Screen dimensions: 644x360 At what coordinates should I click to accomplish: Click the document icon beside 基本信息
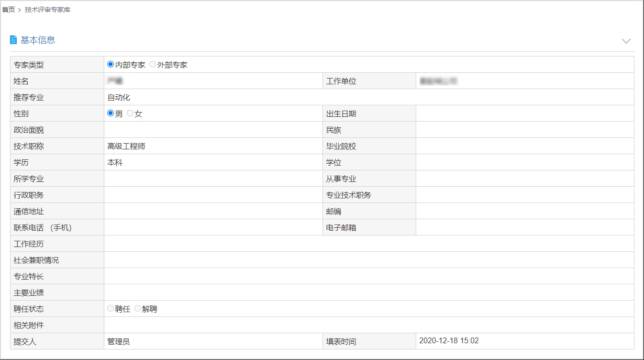pyautogui.click(x=13, y=40)
